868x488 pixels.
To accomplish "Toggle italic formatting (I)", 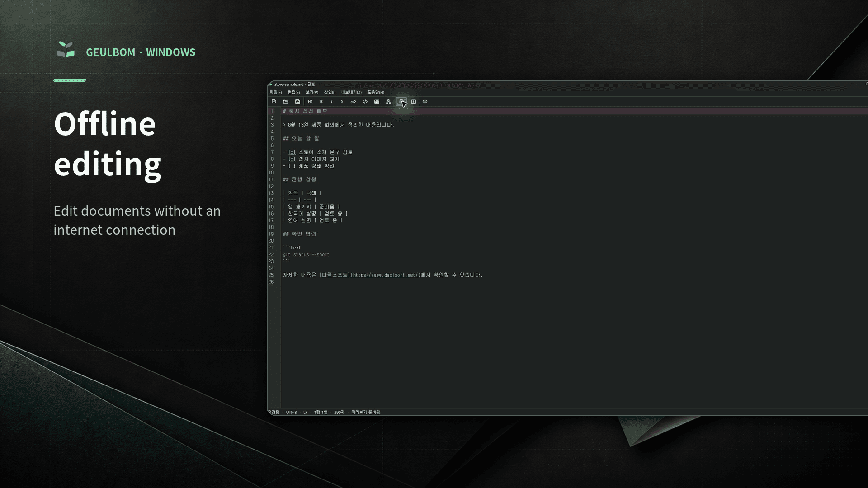I will pyautogui.click(x=332, y=102).
